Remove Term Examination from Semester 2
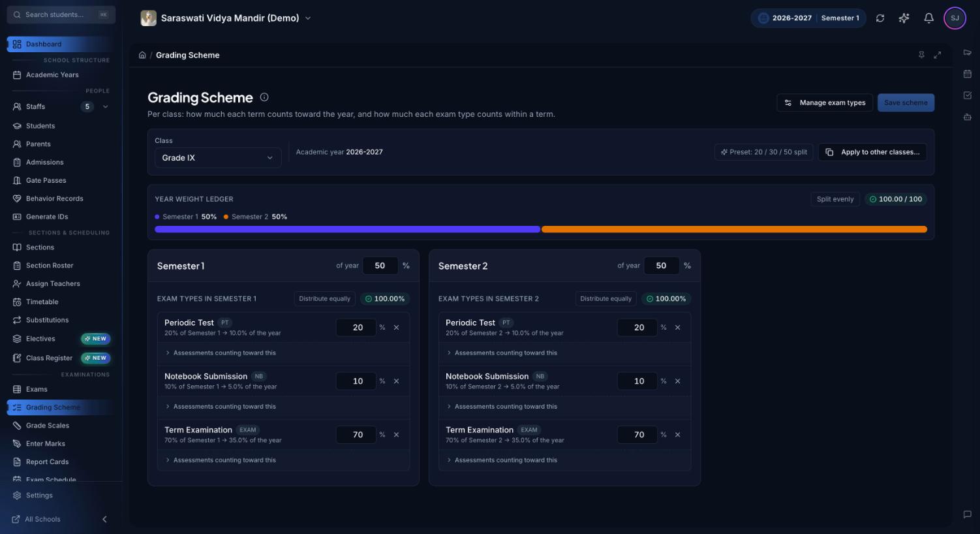 (677, 434)
